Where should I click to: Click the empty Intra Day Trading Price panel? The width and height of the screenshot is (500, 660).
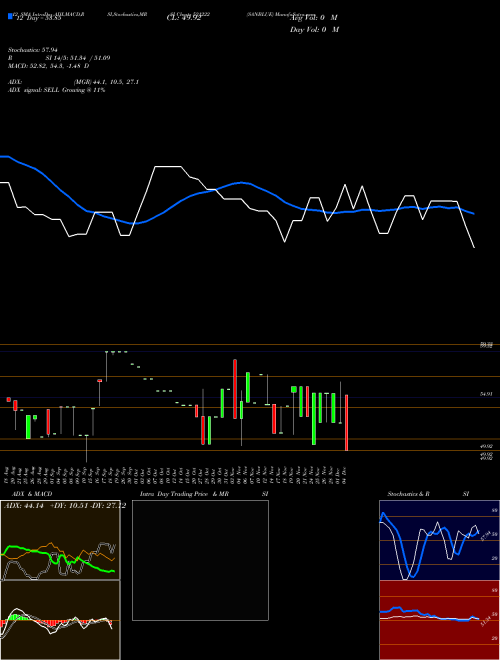click(200, 560)
